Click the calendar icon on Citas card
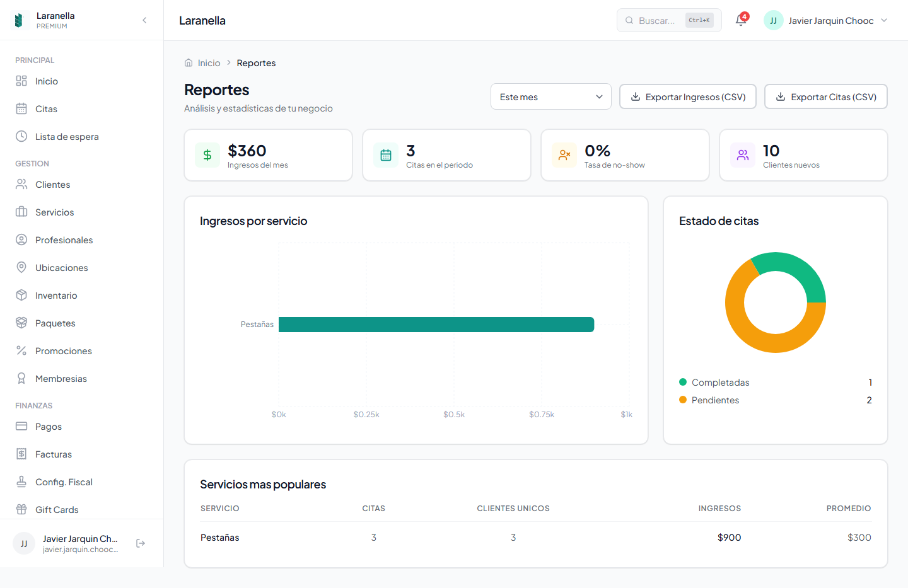908x588 pixels. click(386, 155)
